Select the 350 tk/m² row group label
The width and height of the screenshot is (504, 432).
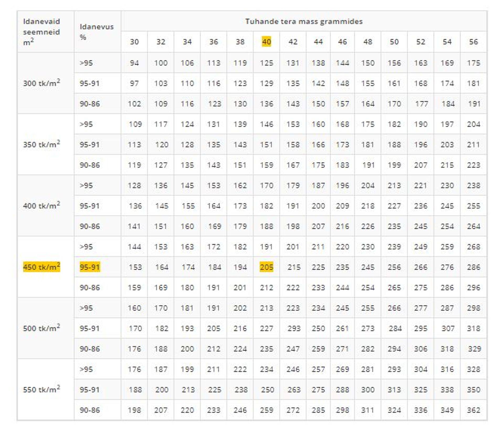tap(41, 145)
